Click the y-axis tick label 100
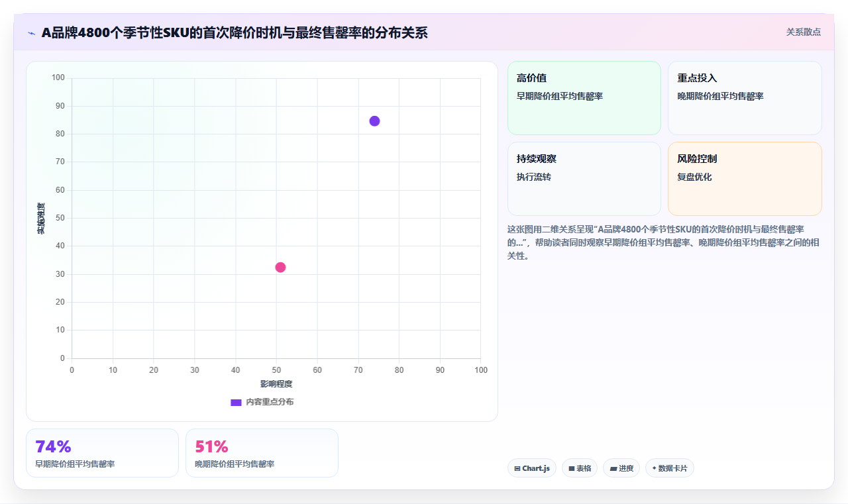Image resolution: width=848 pixels, height=504 pixels. coord(58,77)
